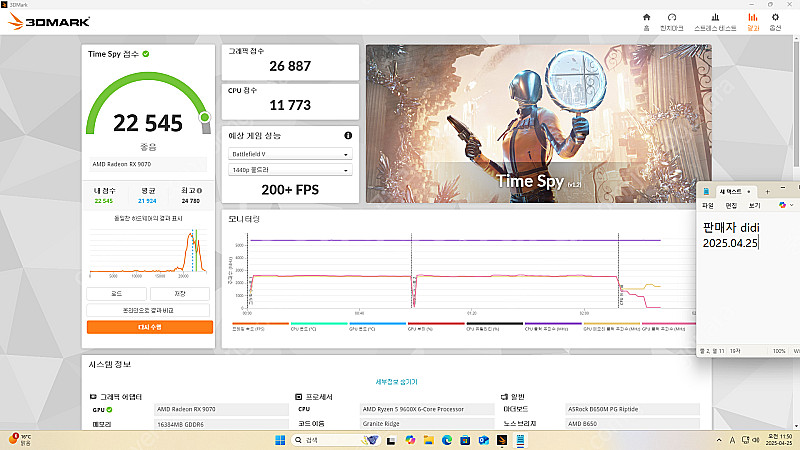Screen dimensions: 800x450
Task: Click the orange Run Again button
Action: click(149, 327)
